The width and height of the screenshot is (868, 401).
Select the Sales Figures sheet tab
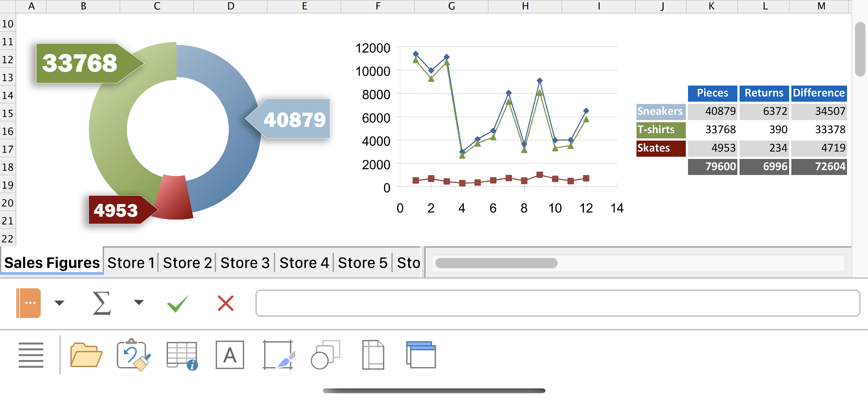[x=52, y=262]
